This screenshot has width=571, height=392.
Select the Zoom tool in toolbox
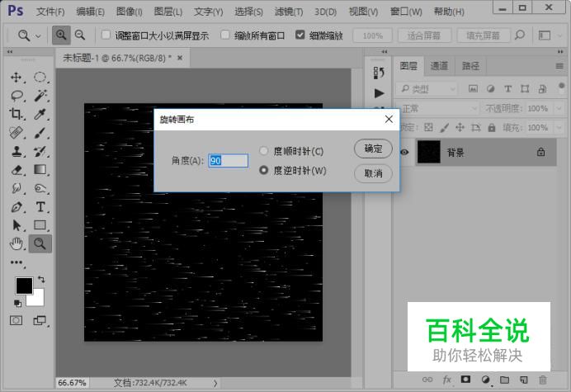(40, 243)
